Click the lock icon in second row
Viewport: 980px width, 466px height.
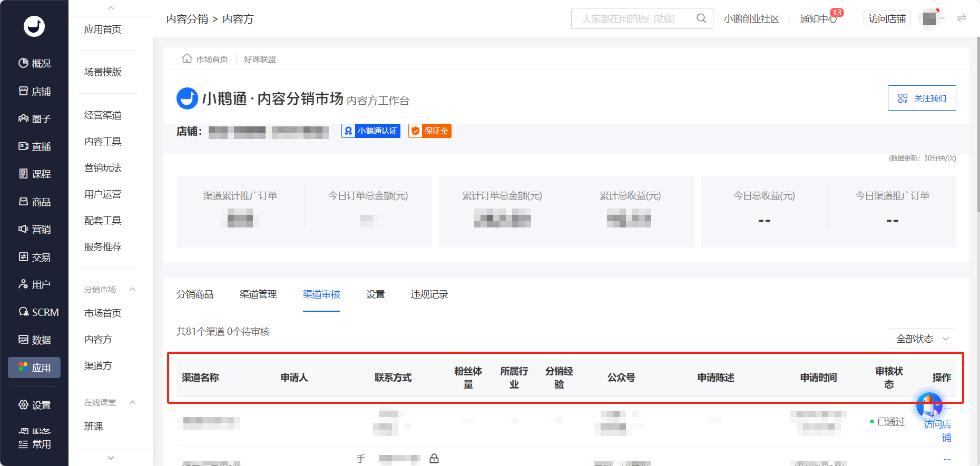434,459
